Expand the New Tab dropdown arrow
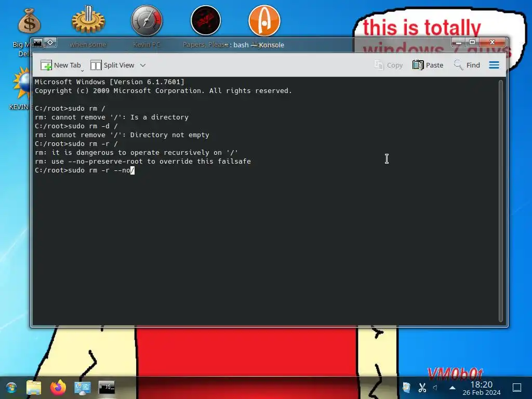This screenshot has height=399, width=532. point(82,71)
